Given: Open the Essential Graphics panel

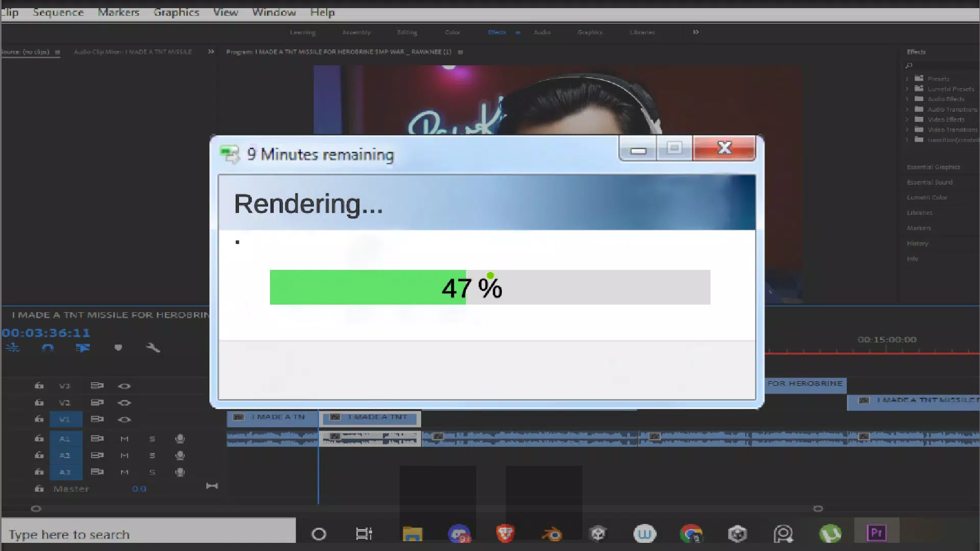Looking at the screenshot, I should tap(933, 167).
